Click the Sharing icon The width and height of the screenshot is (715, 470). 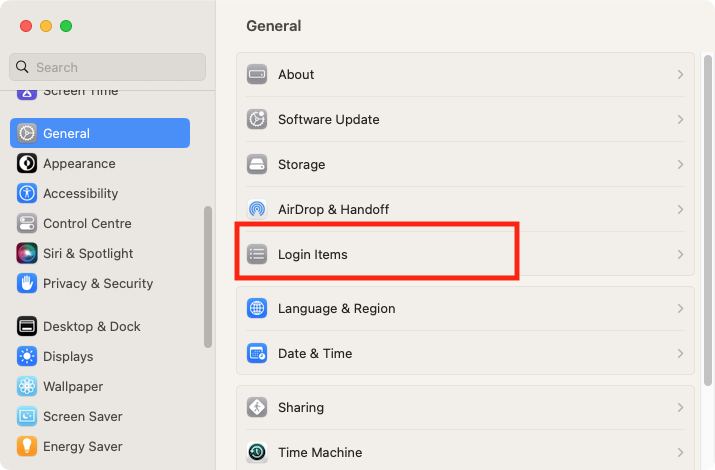257,408
